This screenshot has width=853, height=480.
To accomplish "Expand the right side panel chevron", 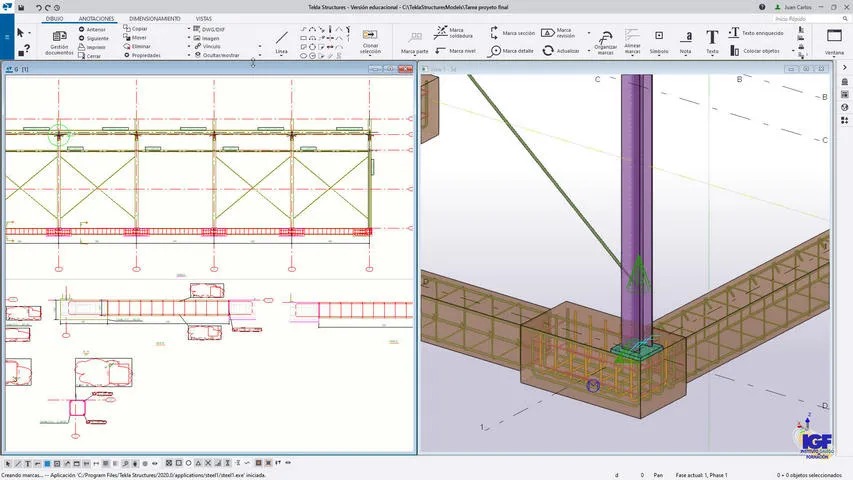I will pos(844,67).
